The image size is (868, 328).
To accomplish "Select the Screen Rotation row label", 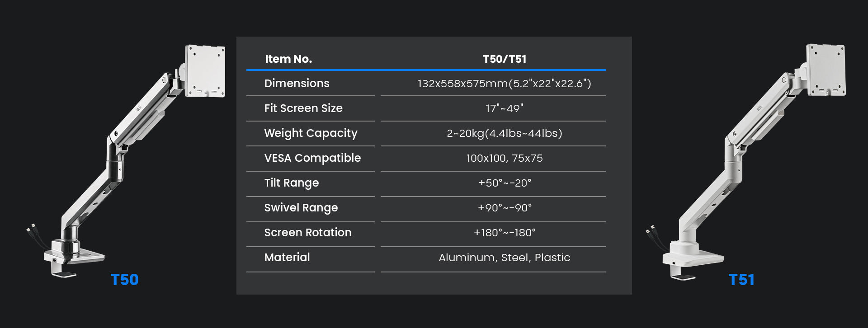I will (307, 233).
